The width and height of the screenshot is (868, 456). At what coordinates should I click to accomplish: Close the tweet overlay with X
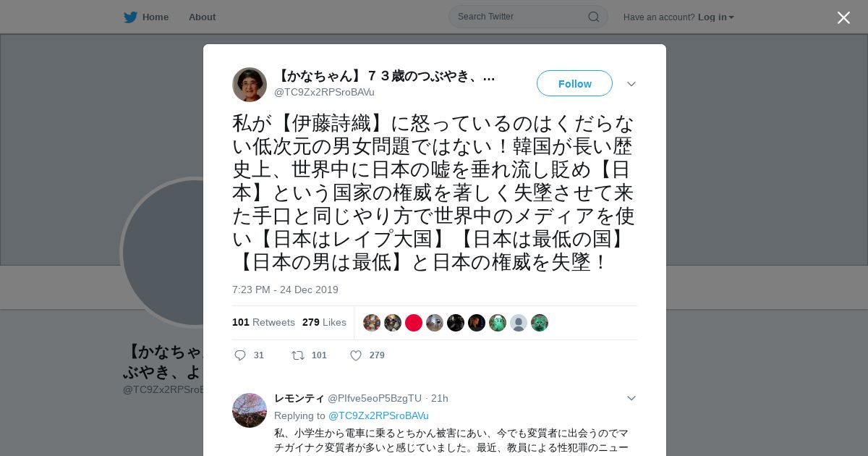843,17
